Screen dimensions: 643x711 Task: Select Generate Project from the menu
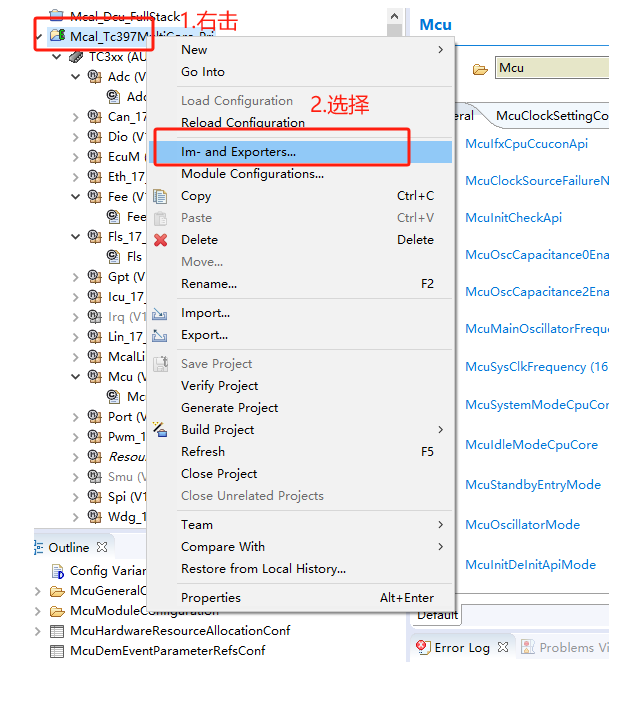[x=229, y=408]
